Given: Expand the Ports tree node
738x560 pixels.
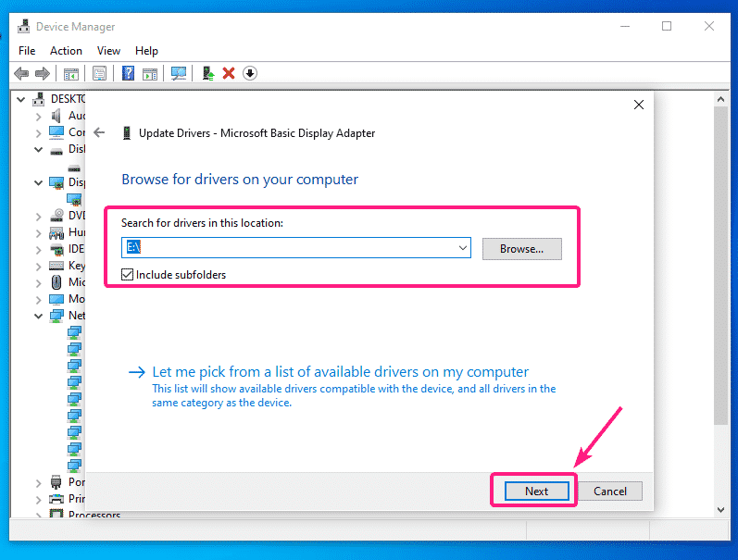Looking at the screenshot, I should pos(39,483).
